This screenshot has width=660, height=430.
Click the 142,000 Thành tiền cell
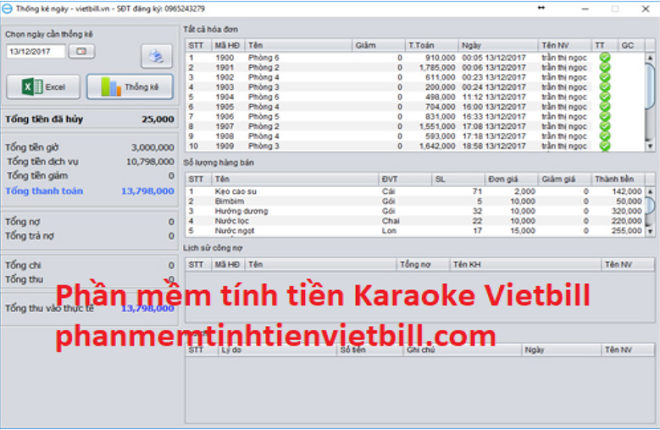pos(627,191)
